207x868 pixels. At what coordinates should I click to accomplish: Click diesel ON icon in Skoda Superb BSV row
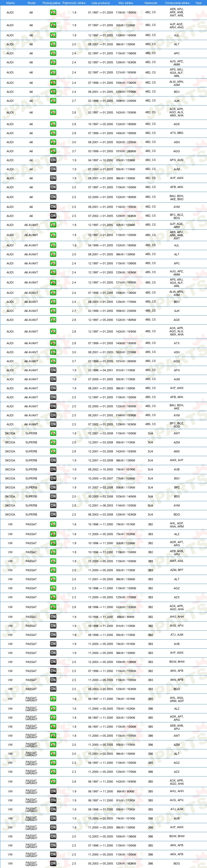(x=53, y=478)
